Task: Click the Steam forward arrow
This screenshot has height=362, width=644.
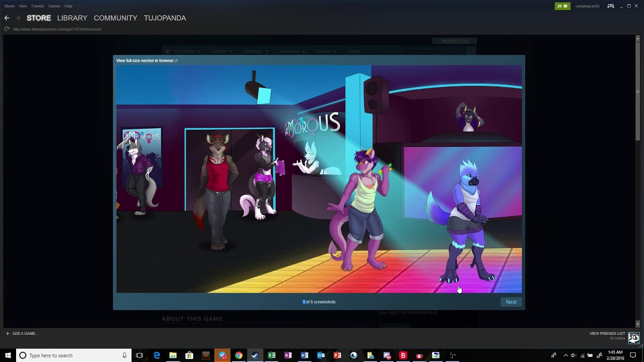Action: 18,18
